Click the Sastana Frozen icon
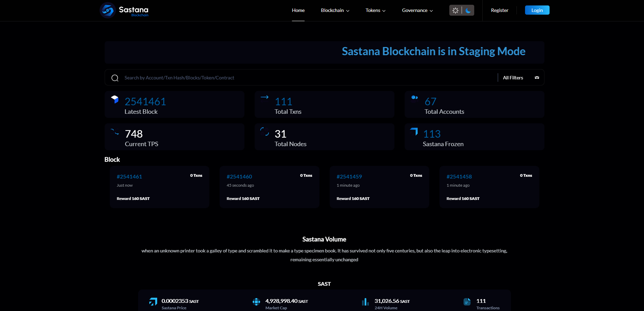Viewport: 644px width, 311px height. point(414,131)
